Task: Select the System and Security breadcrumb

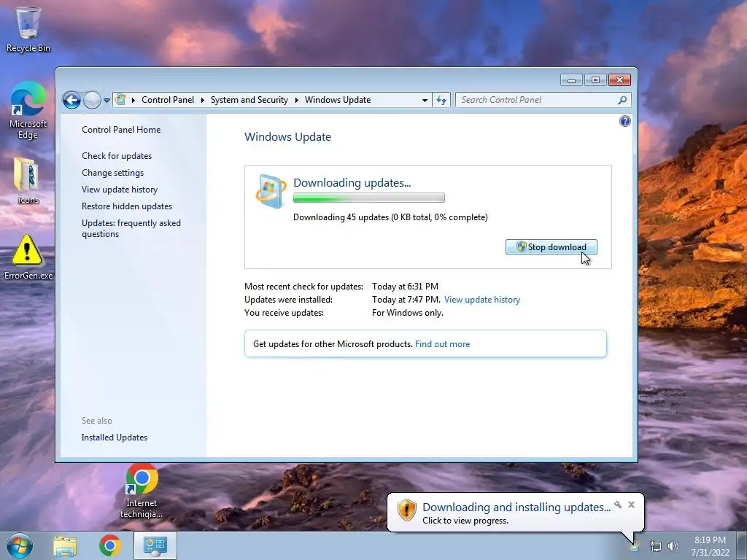Action: coord(249,100)
